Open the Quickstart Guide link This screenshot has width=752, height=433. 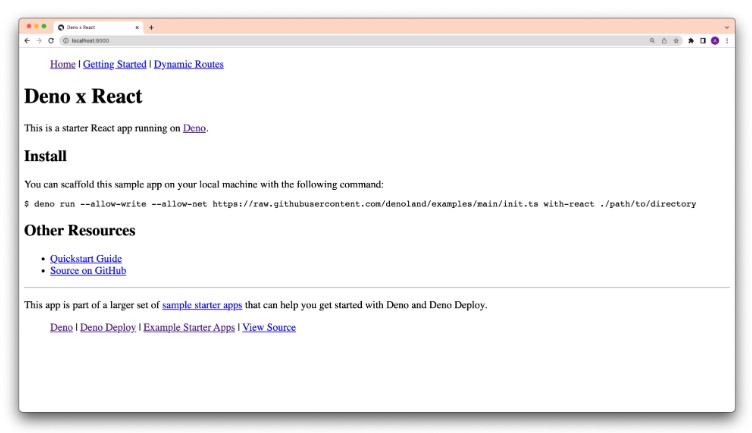coord(86,258)
